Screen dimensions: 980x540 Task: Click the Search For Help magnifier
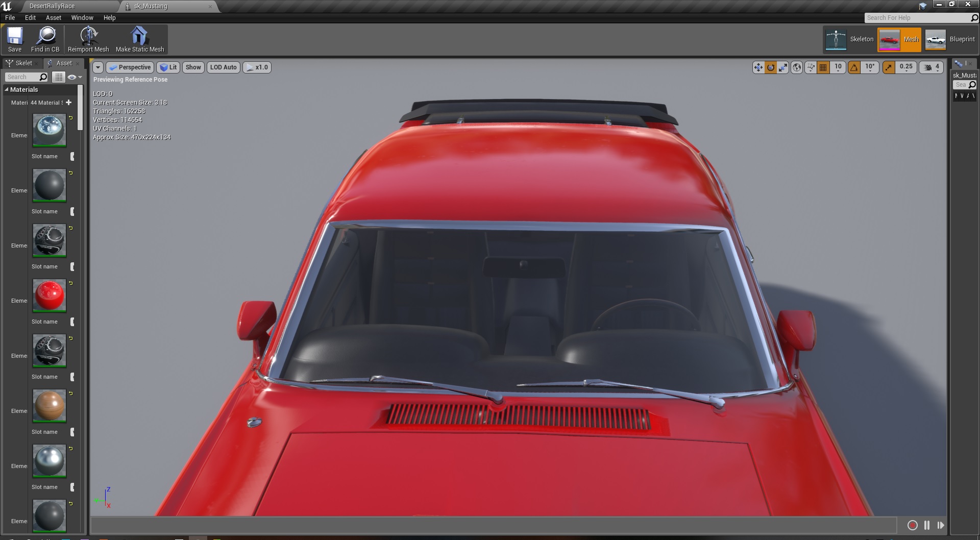[x=974, y=18]
